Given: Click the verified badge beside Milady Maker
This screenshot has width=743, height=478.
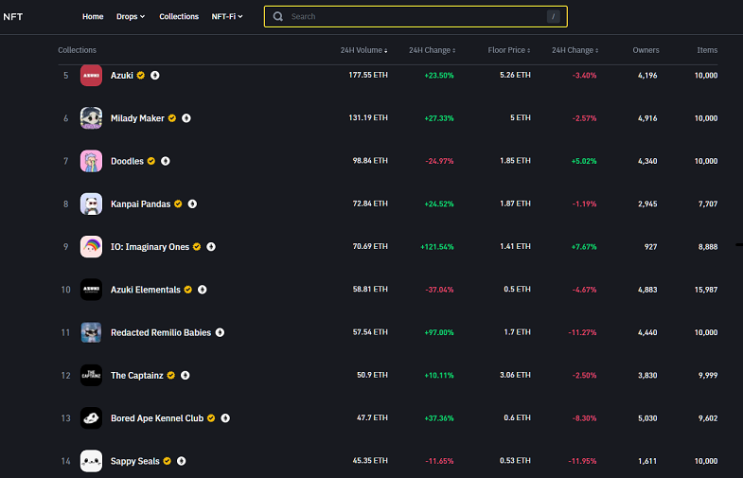Looking at the screenshot, I should [172, 118].
